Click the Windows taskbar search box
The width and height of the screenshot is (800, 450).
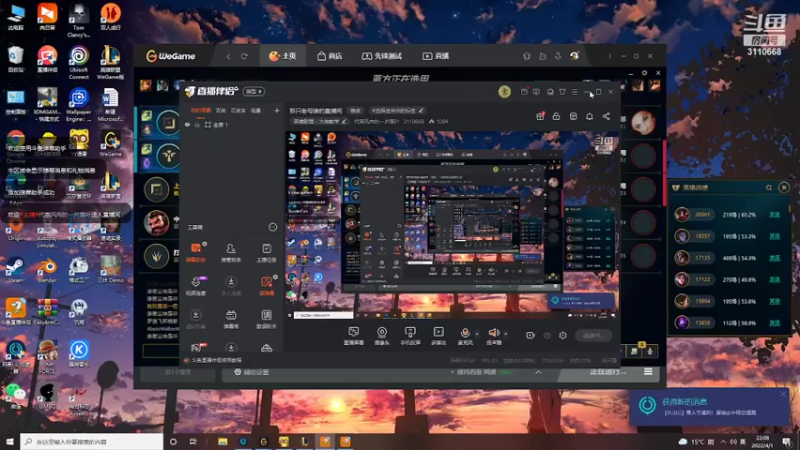[92, 441]
